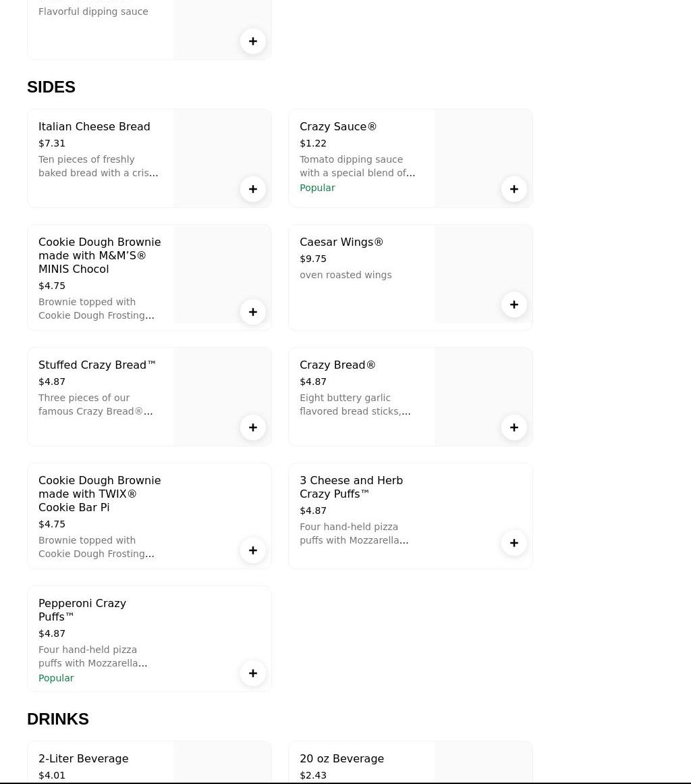The height and width of the screenshot is (784, 691).
Task: Add 3 Cheese and Herb Crazy Puffs
Action: pyautogui.click(x=514, y=543)
